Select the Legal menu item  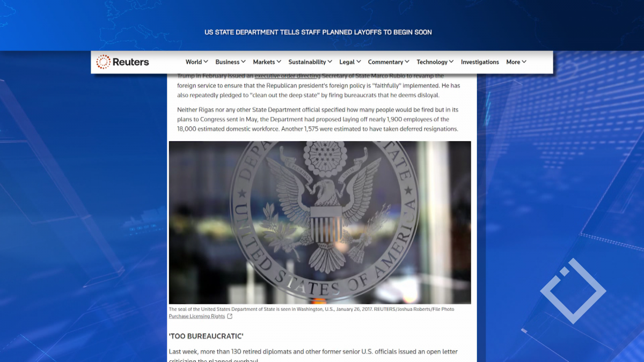point(350,62)
